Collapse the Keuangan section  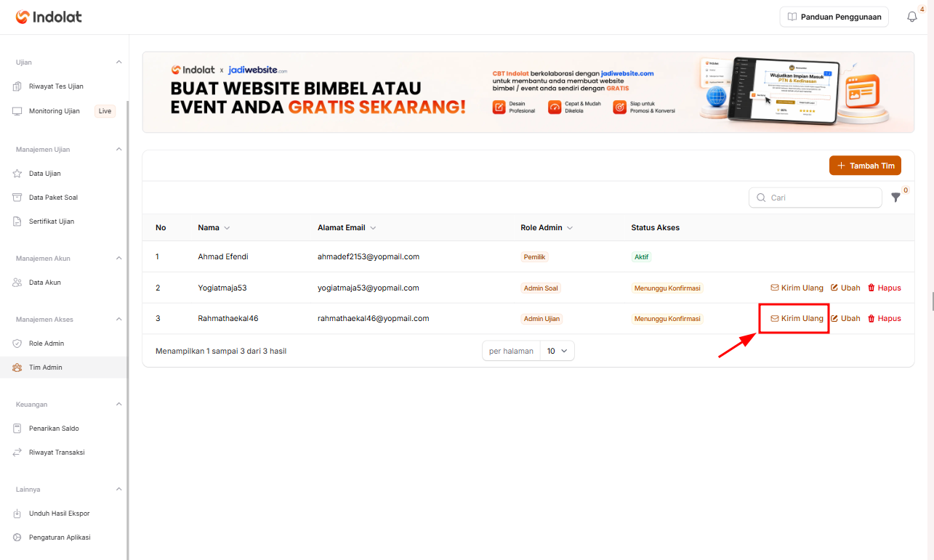click(119, 405)
